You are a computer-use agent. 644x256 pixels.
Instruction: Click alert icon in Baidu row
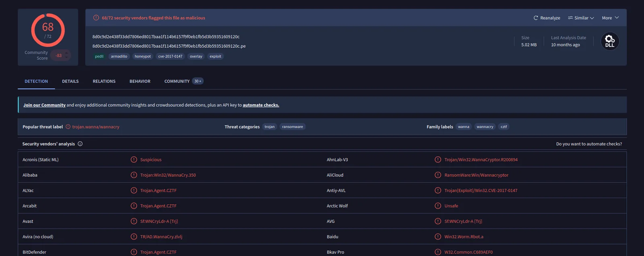click(x=438, y=237)
